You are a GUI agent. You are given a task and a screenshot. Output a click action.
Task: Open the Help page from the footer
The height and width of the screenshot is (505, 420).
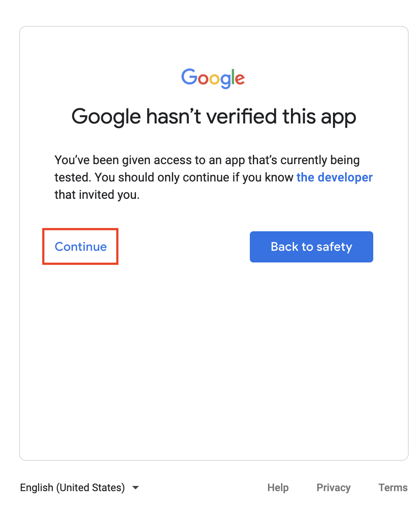click(278, 488)
